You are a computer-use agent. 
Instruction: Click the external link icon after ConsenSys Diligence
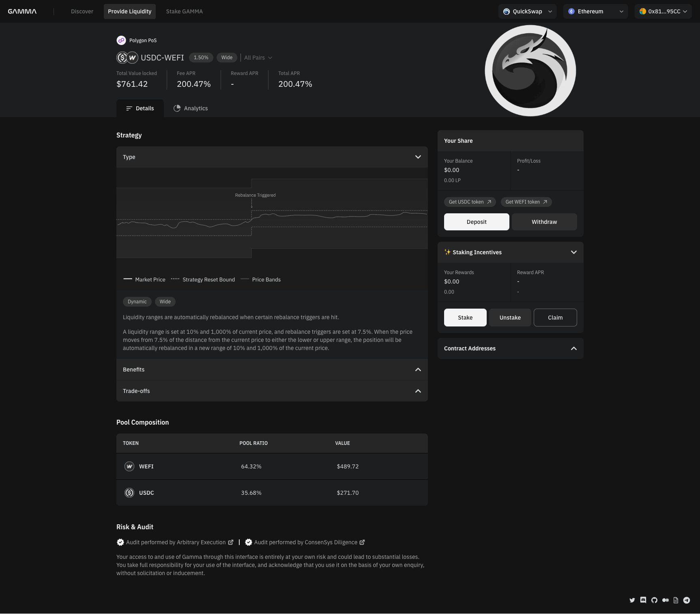[362, 542]
